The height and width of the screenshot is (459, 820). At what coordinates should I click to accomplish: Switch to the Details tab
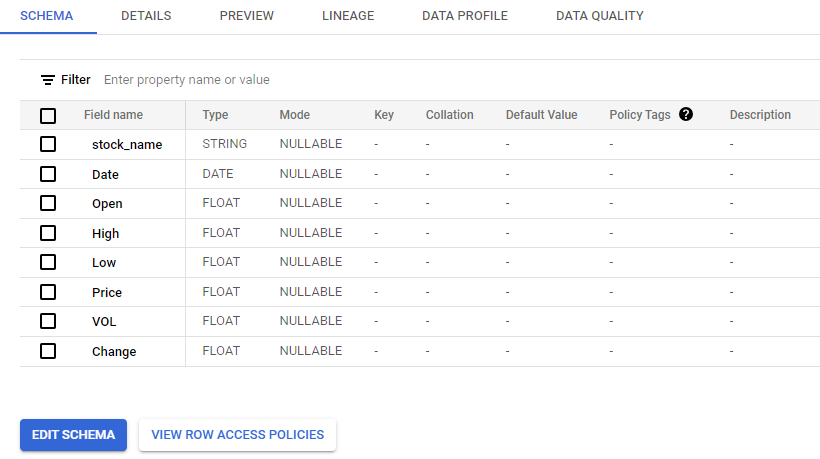(x=146, y=16)
